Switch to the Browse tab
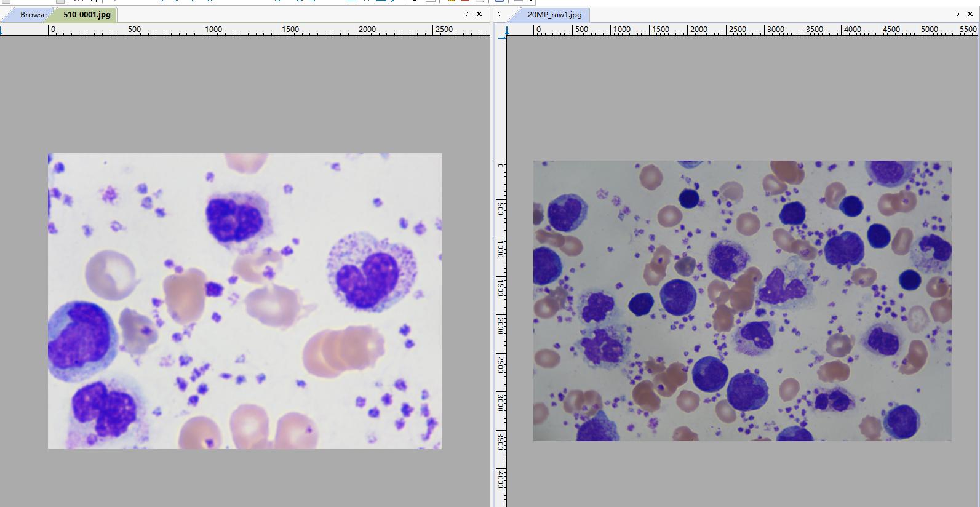Image resolution: width=980 pixels, height=507 pixels. (33, 14)
